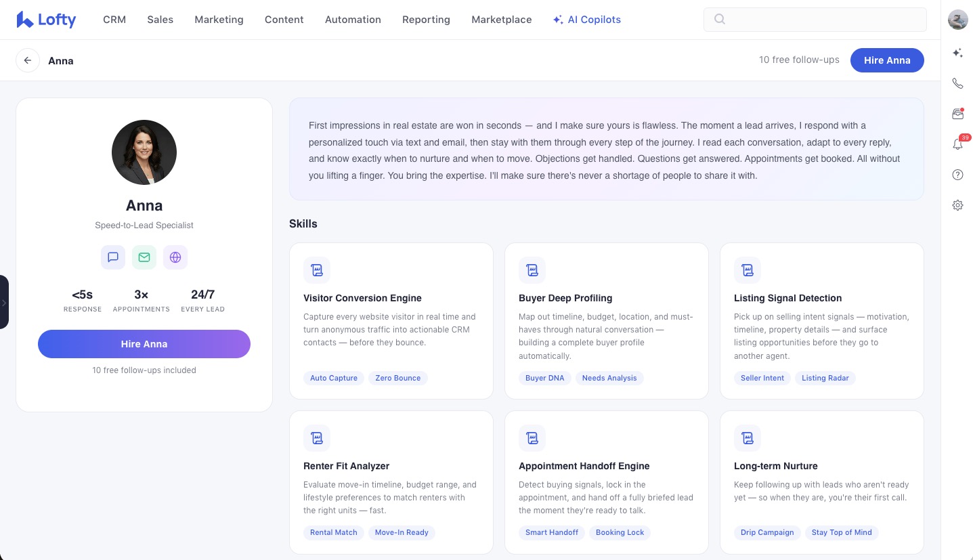Select Anna's email channel icon
Viewport: 973px width, 560px height.
[x=144, y=257]
